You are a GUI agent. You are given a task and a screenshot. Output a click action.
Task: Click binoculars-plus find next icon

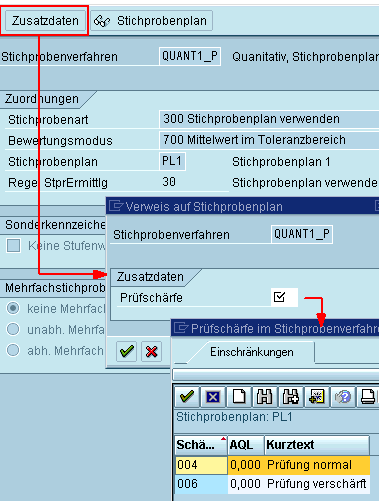click(291, 397)
